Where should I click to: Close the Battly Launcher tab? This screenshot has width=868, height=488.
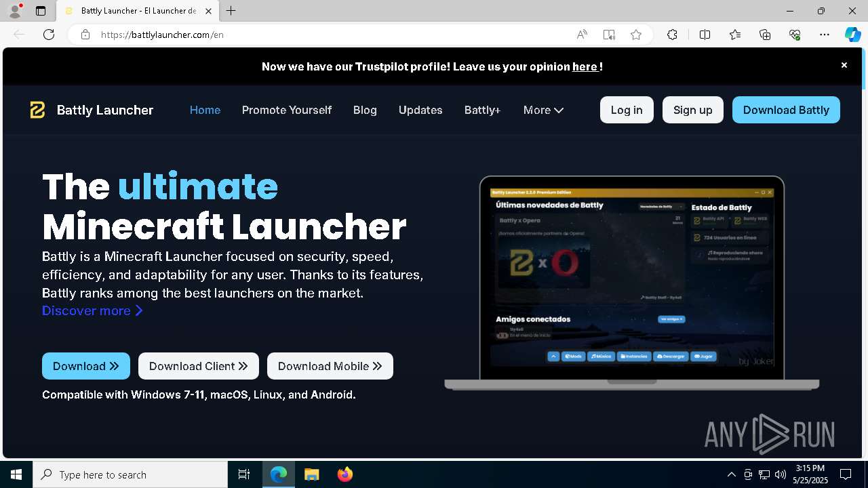tap(208, 11)
